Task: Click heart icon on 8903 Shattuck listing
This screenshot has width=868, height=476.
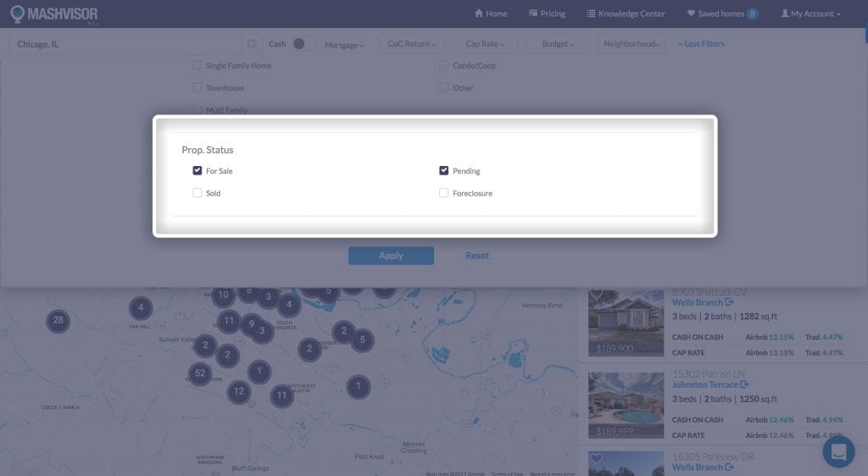Action: pos(597,295)
